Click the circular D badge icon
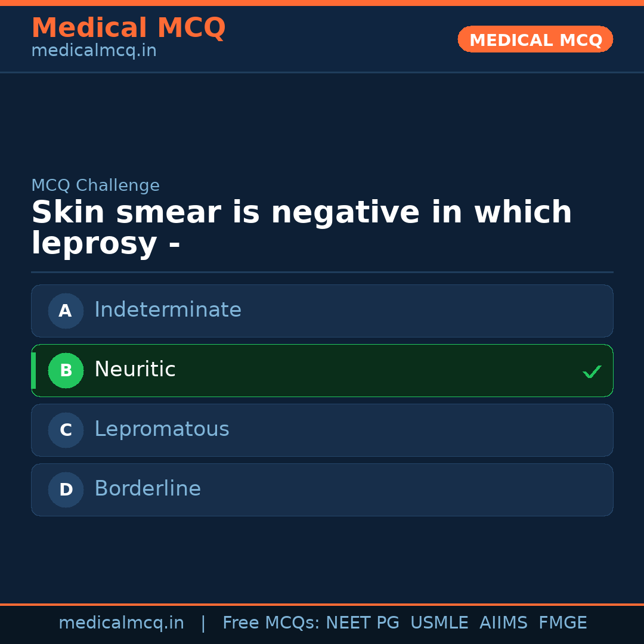Image resolution: width=644 pixels, height=644 pixels. point(66,490)
